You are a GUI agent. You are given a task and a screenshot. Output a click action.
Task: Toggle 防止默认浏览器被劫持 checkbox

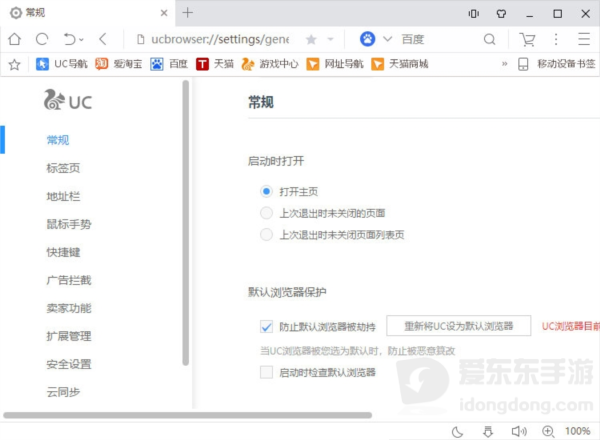(x=266, y=326)
